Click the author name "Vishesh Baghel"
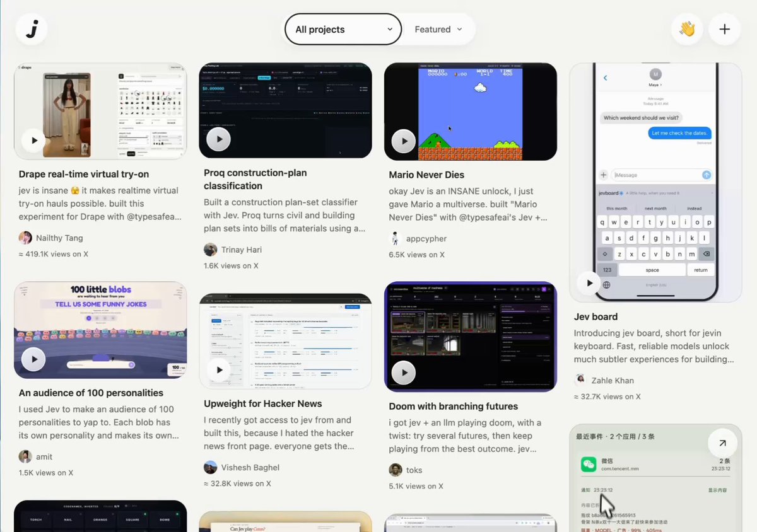This screenshot has height=532, width=757. tap(250, 468)
